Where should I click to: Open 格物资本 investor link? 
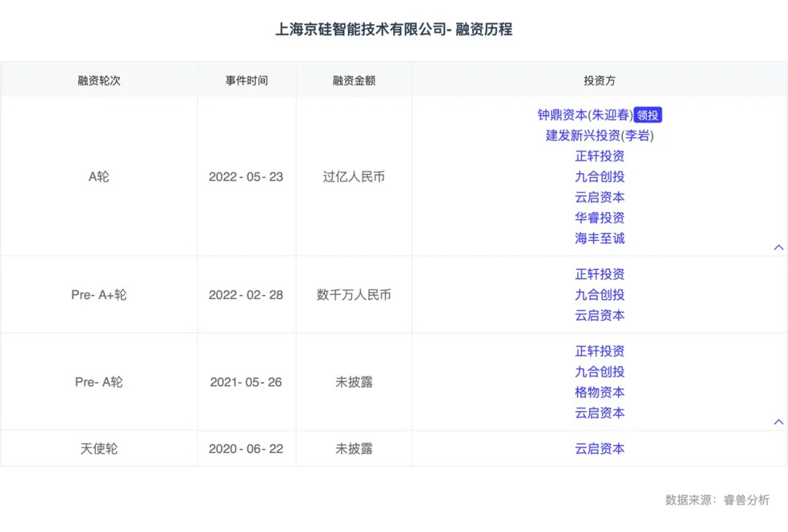(x=600, y=393)
